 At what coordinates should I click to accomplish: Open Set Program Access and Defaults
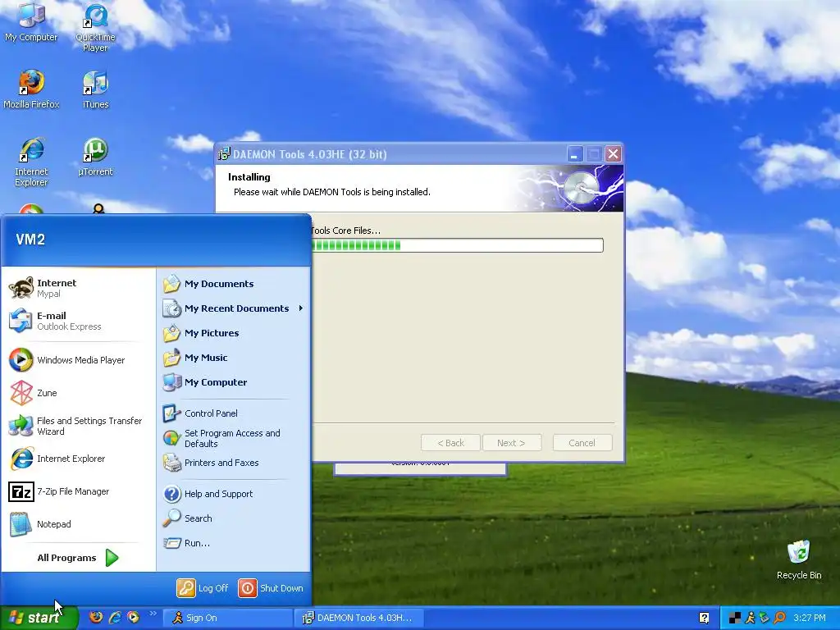click(x=234, y=438)
